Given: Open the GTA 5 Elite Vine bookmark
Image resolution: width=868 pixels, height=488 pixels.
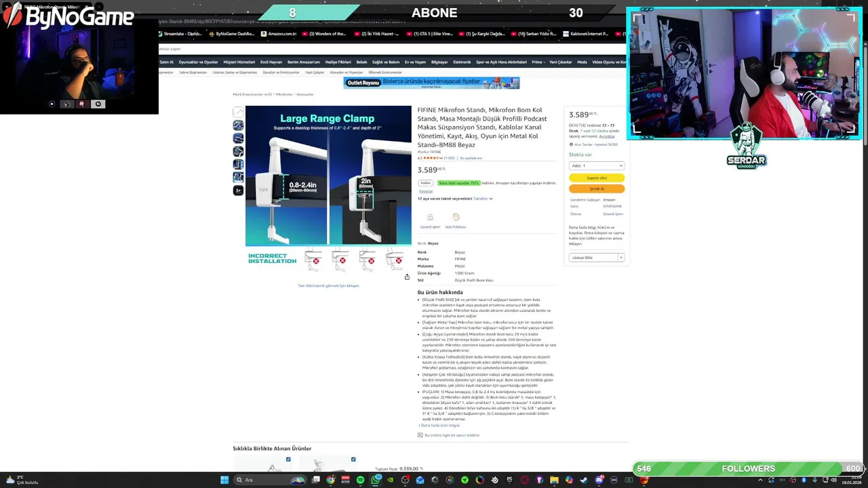Looking at the screenshot, I should [430, 33].
